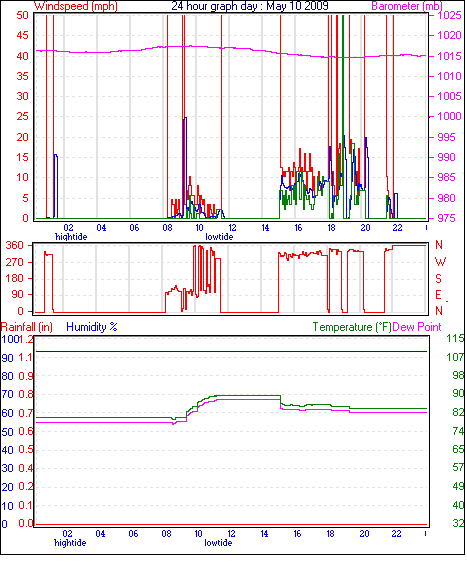467x566 pixels.
Task: Click the 107 temperature axis value
Action: pos(455,357)
